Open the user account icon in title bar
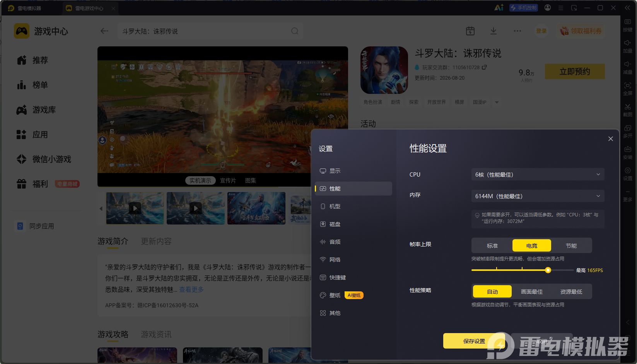637x364 pixels. click(x=548, y=8)
